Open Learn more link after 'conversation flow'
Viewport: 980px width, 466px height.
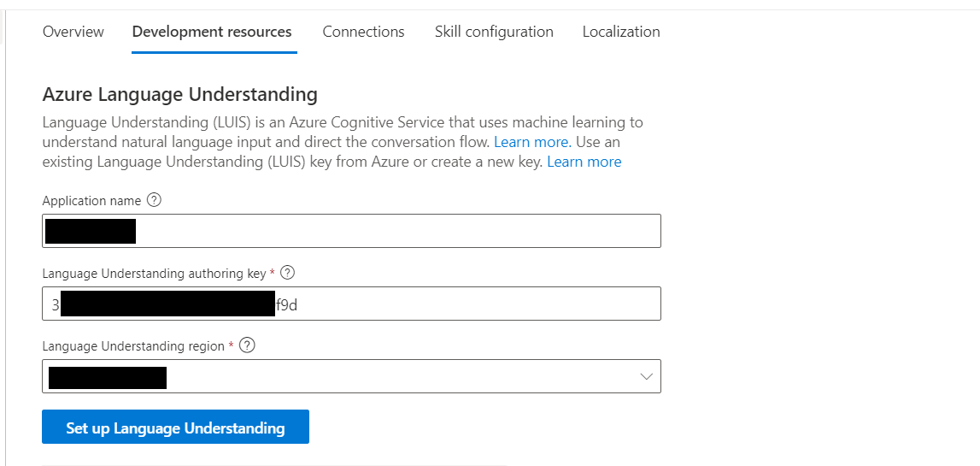[x=531, y=142]
